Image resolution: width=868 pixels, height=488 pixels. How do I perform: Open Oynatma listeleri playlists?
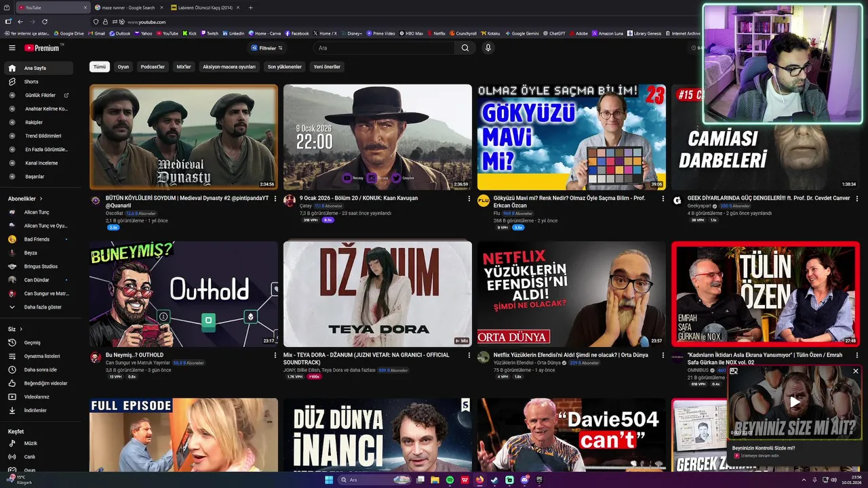click(x=39, y=356)
